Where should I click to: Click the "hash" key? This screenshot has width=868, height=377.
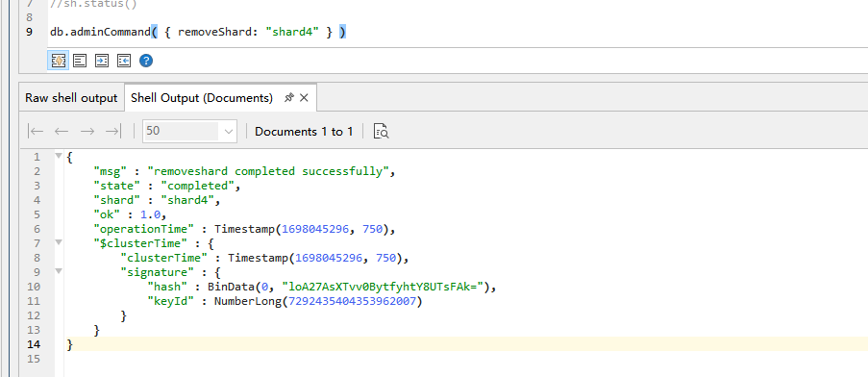tap(167, 287)
